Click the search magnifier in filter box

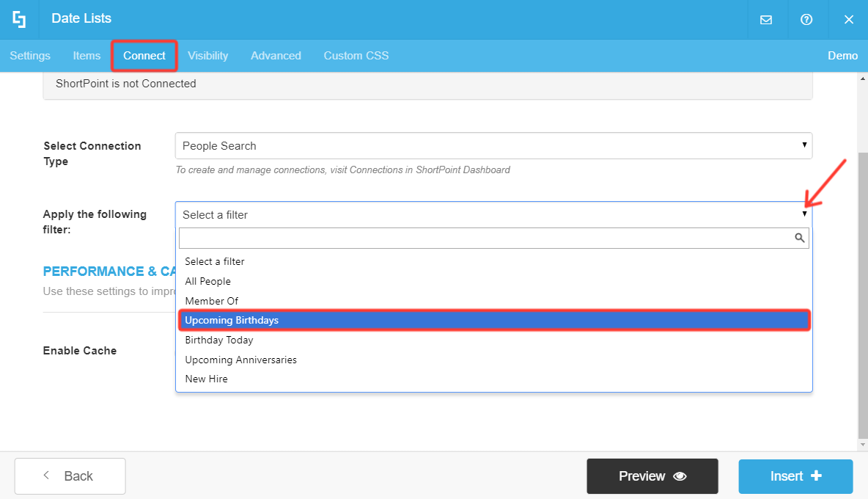click(799, 238)
